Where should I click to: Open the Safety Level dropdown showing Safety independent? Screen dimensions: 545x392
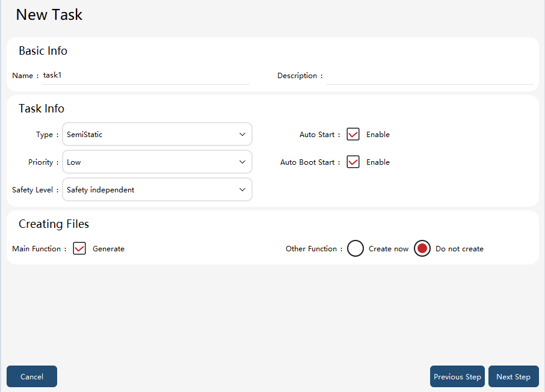point(157,189)
